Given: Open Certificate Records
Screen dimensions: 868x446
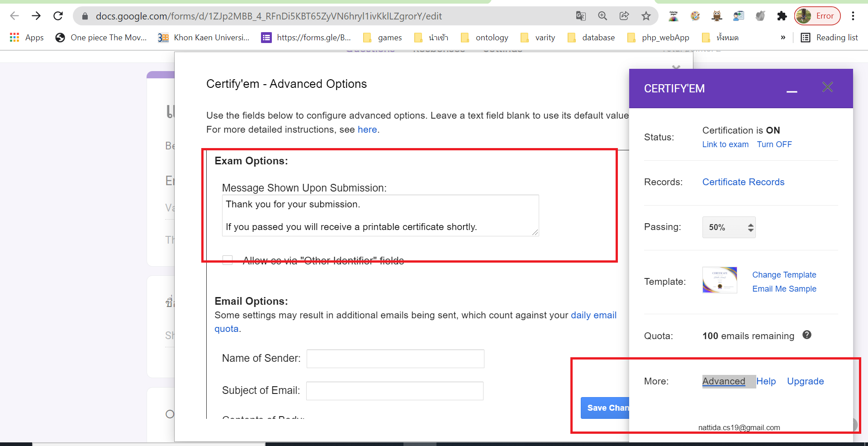Looking at the screenshot, I should tap(743, 182).
